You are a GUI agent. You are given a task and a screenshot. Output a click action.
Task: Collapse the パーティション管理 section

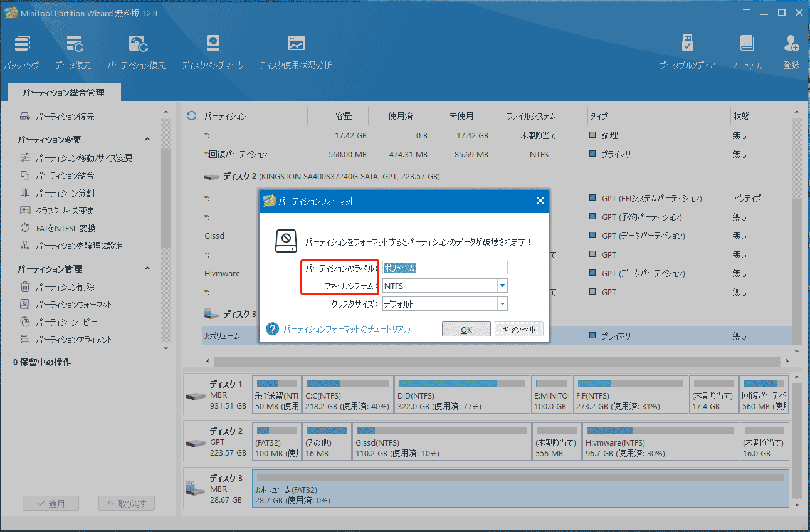[x=147, y=268]
